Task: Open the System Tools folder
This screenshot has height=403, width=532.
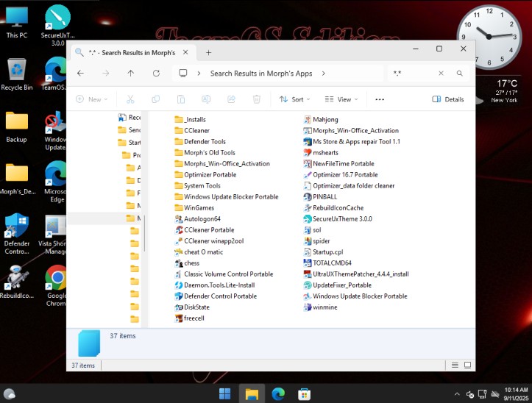Action: (197, 186)
